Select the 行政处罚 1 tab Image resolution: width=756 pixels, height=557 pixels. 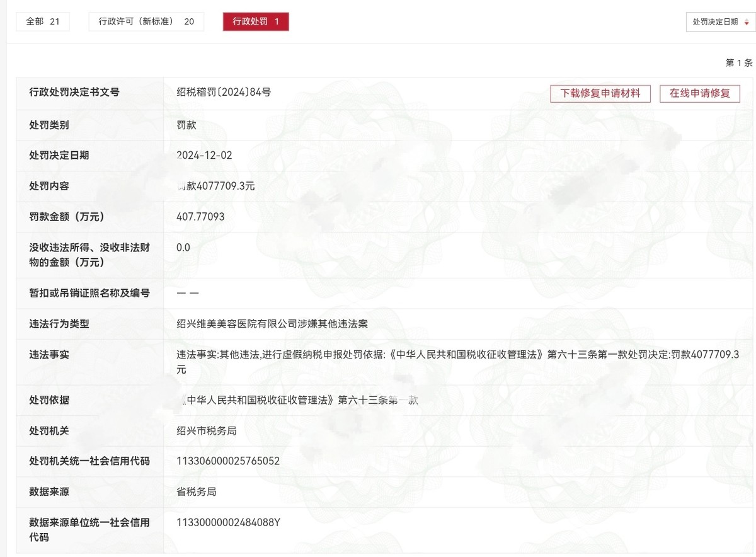(256, 21)
